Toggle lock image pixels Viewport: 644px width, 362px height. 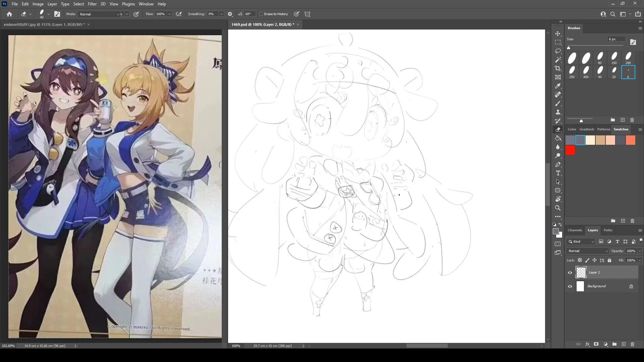[x=587, y=260]
